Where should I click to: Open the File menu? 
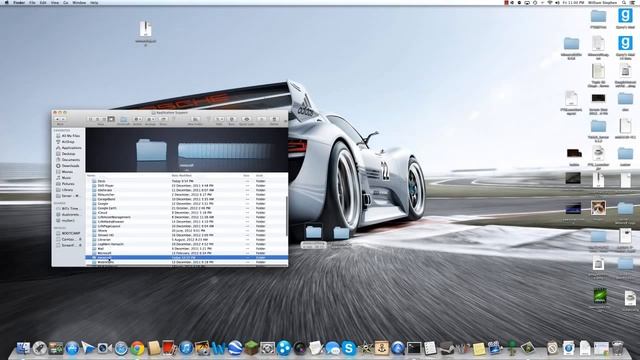[32, 2]
